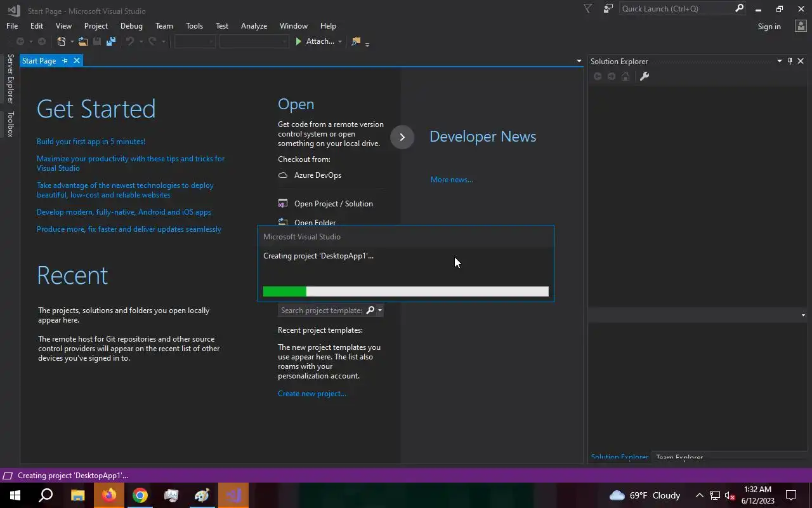This screenshot has width=812, height=508.
Task: Click the account picture icon
Action: (800, 26)
